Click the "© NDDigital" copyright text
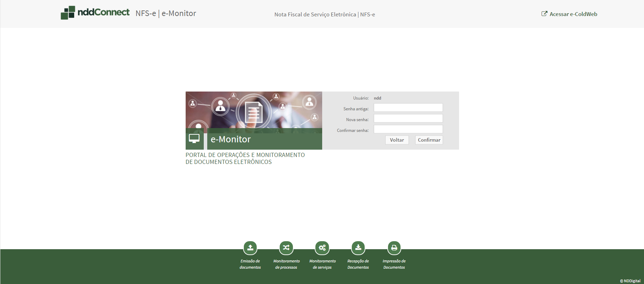 pos(630,281)
